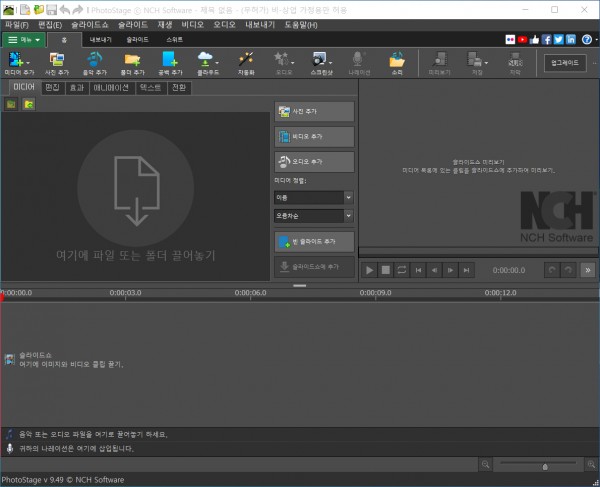Screen dimensions: 600x487
Task: Click the blue help question mark icon
Action: pos(586,39)
